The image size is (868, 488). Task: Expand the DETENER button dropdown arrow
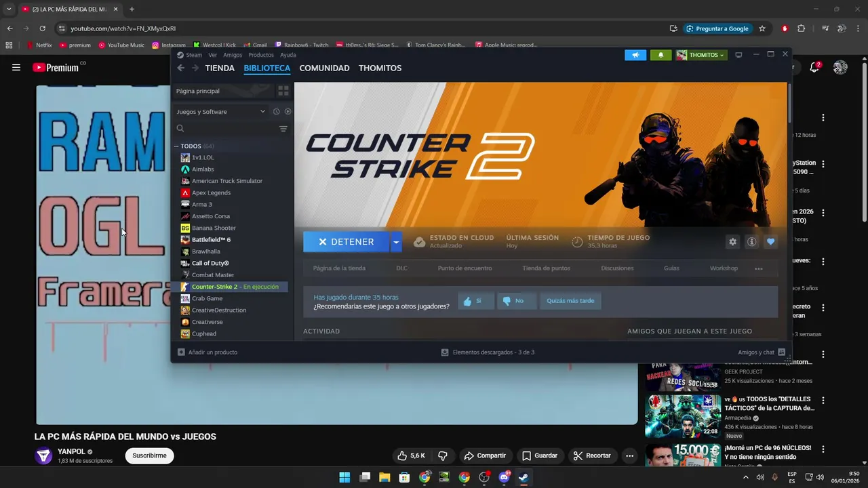coord(396,242)
